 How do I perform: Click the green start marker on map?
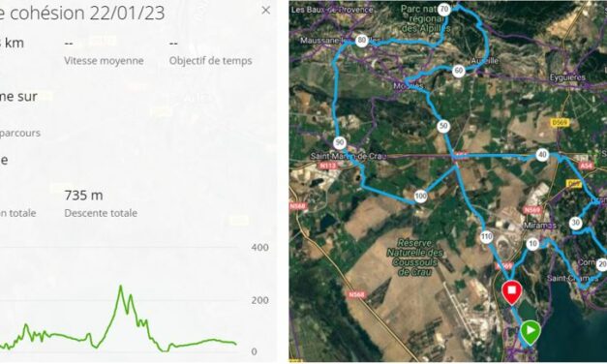[x=530, y=332]
